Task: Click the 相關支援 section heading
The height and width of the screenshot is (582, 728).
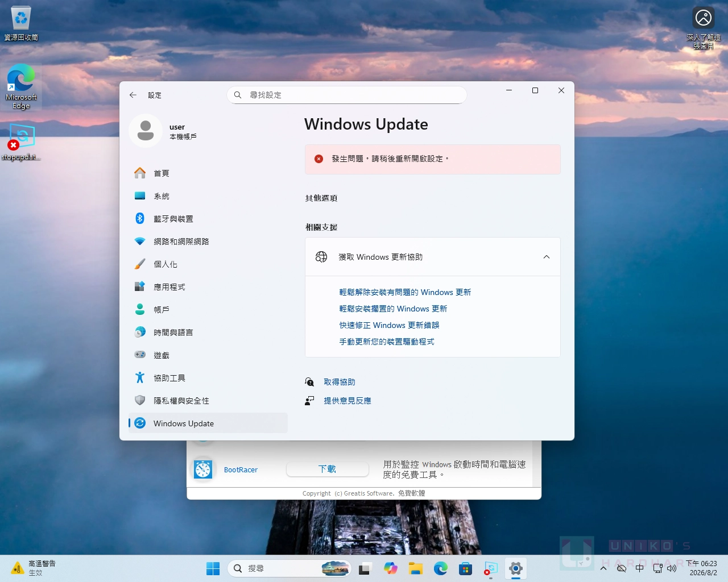Action: [x=321, y=227]
